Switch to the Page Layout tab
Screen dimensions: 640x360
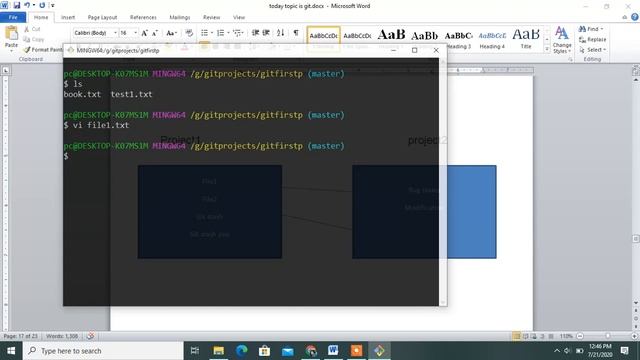(x=102, y=17)
